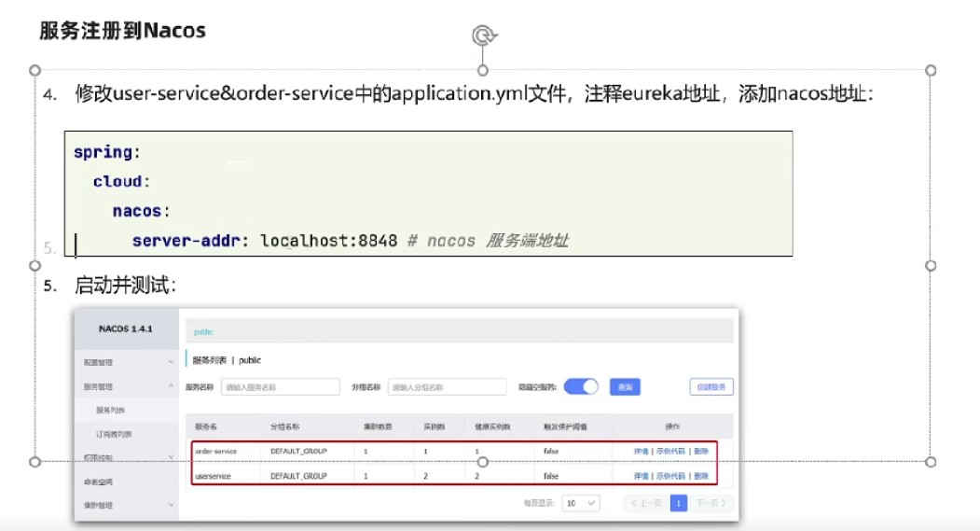Click the 'spring:' code line
980x531 pixels.
tap(107, 153)
